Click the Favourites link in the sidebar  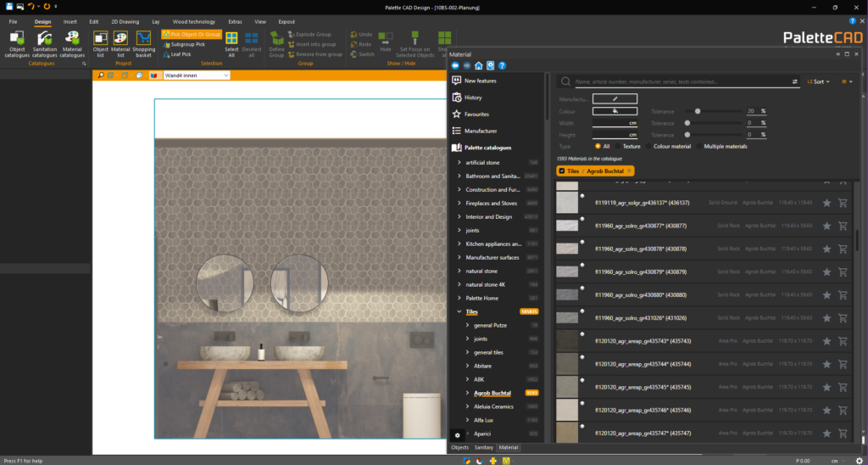pos(476,114)
